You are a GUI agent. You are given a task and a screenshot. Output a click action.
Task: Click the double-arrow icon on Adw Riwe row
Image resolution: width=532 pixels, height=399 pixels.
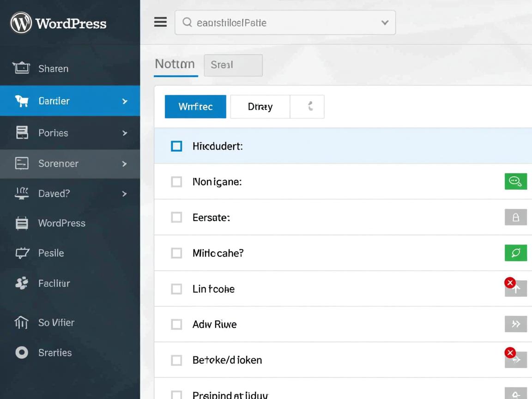click(515, 324)
